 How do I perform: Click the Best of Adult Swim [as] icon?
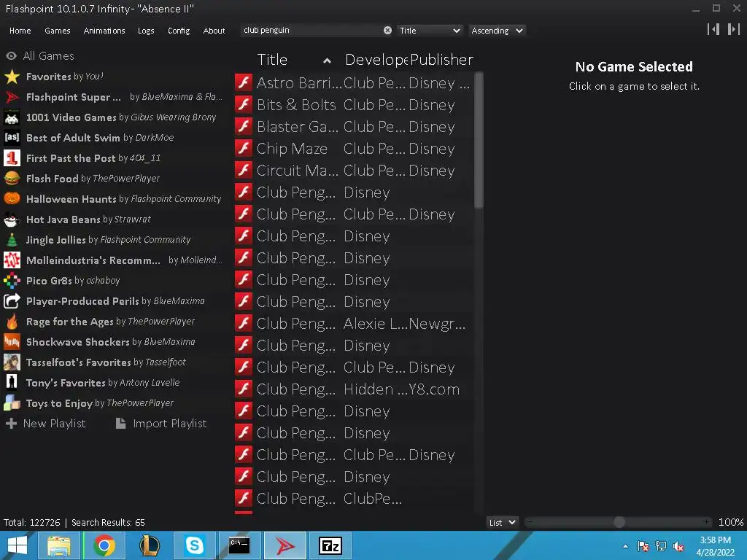click(12, 138)
